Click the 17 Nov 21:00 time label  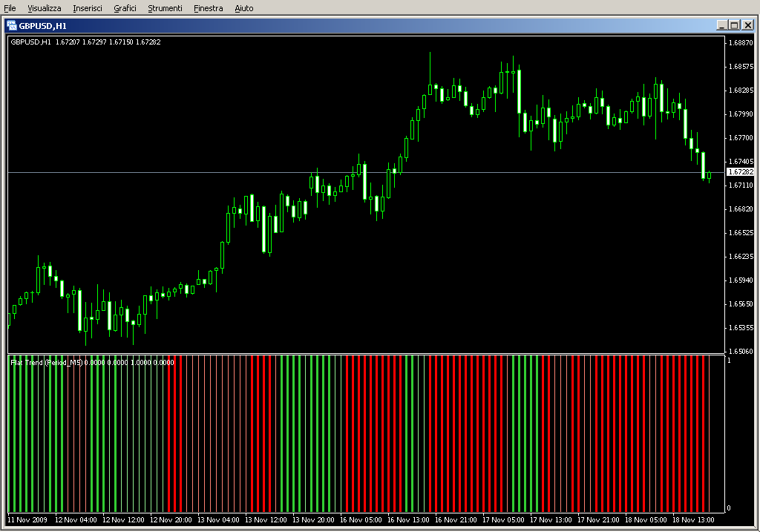tap(598, 520)
